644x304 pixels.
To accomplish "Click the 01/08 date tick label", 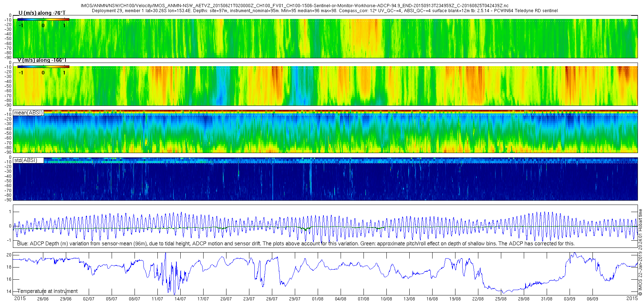I will point(317,299).
